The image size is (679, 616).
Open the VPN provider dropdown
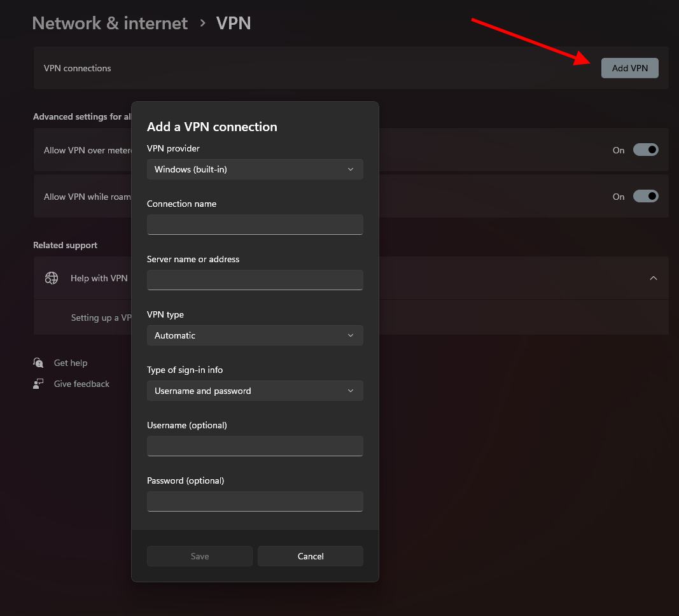(x=255, y=169)
